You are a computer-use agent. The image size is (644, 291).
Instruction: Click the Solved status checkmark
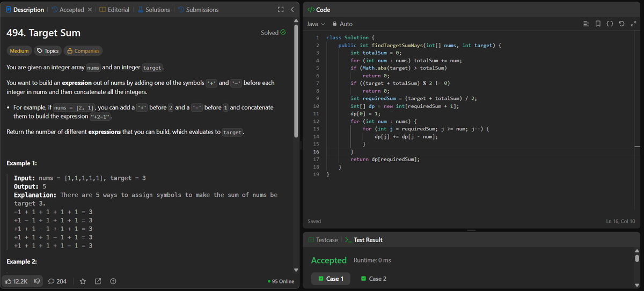point(282,33)
